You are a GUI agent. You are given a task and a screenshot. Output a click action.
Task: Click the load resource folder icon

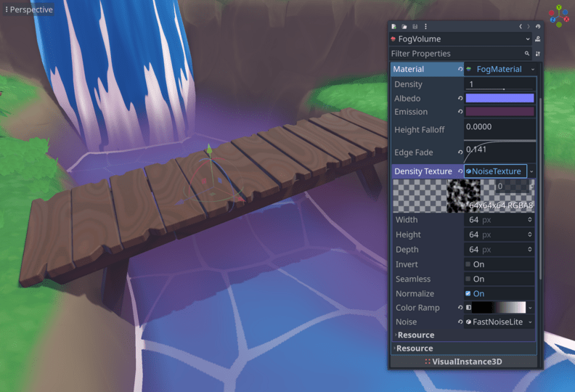point(404,26)
